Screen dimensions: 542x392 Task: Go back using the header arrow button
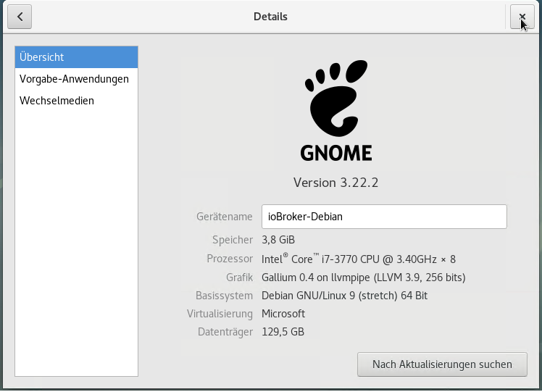coord(20,17)
